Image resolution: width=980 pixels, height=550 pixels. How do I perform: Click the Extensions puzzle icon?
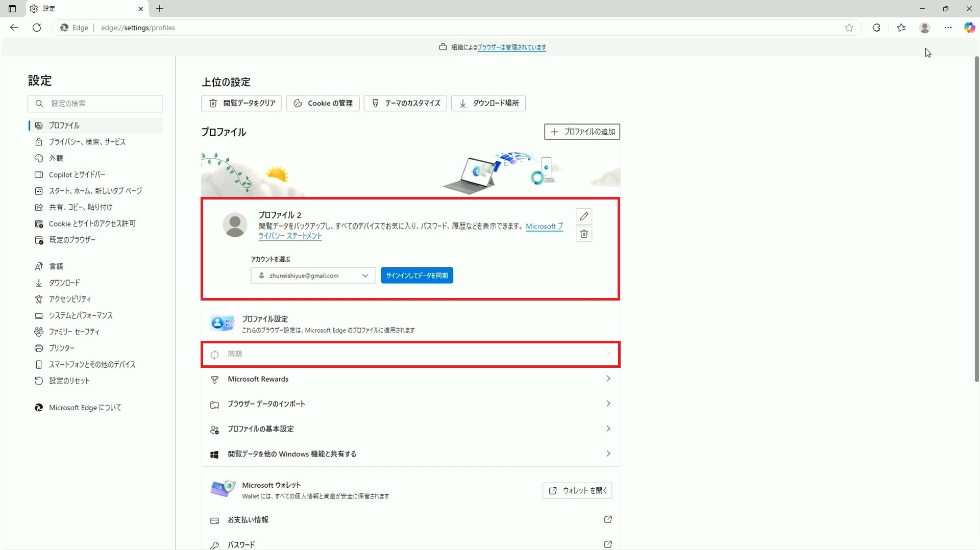point(876,28)
